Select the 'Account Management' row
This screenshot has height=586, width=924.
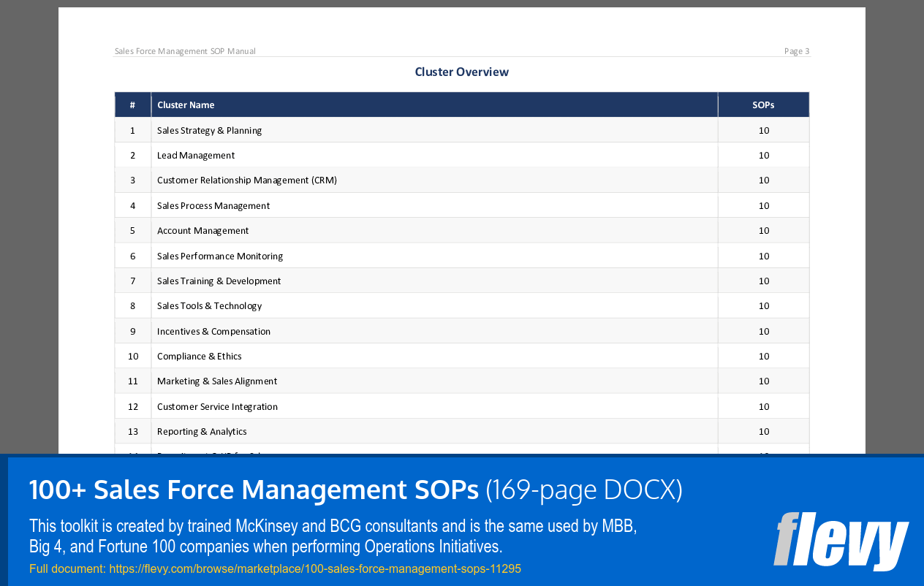[202, 230]
